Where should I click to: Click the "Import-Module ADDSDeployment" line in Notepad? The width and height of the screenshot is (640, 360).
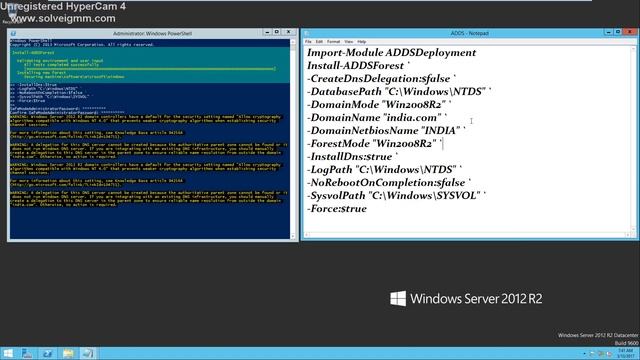[x=391, y=53]
